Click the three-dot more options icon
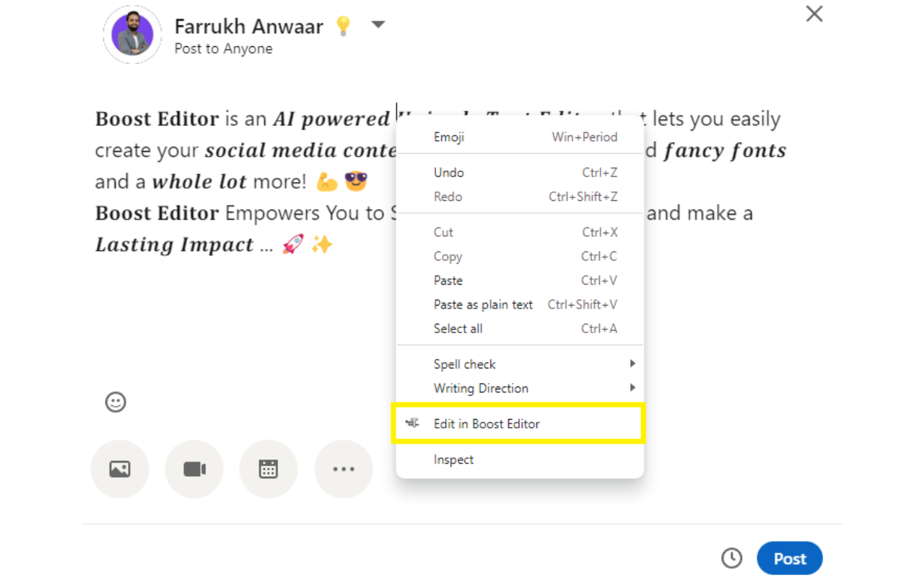The height and width of the screenshot is (578, 924). coord(344,469)
